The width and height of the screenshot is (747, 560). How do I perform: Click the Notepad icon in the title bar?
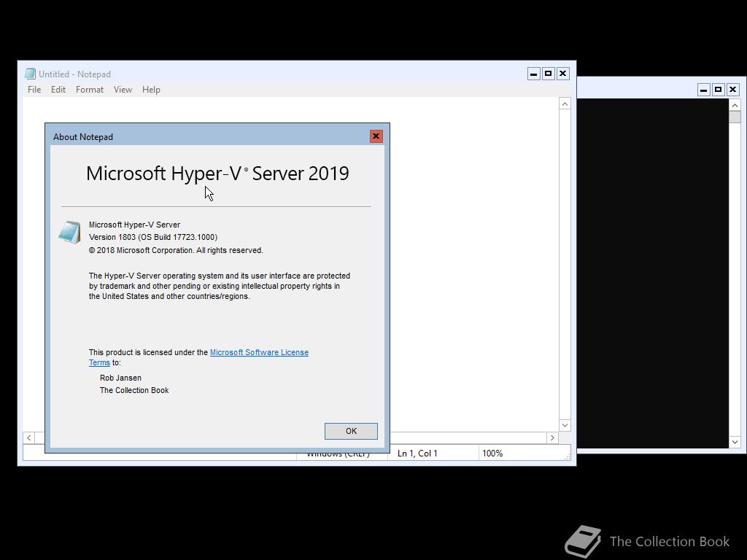click(30, 74)
